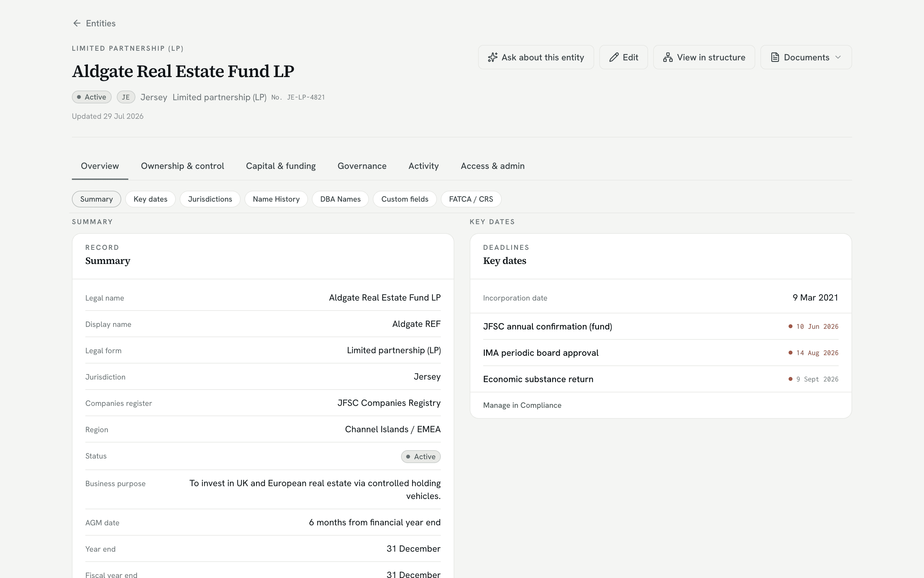Open the Ownership & control tab
This screenshot has height=578, width=924.
[x=183, y=166]
